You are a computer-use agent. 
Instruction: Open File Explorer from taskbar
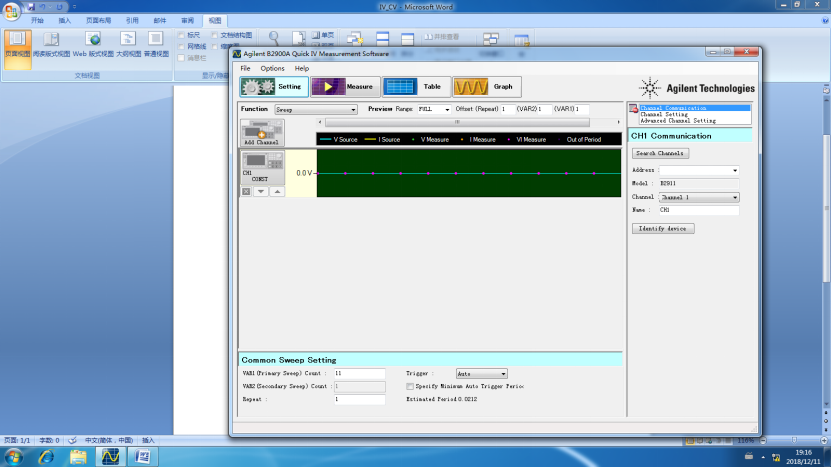78,456
